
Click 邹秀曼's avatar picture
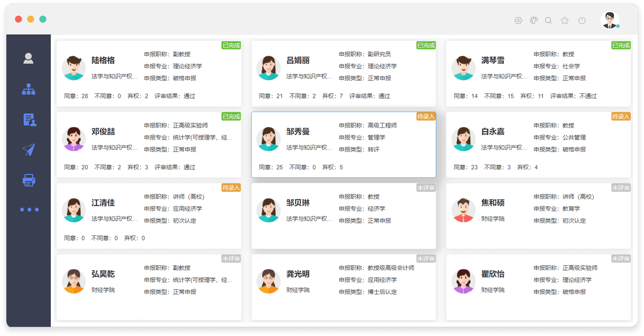[269, 139]
